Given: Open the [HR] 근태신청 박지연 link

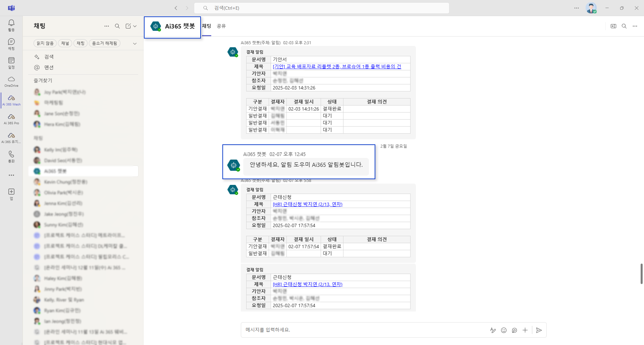Looking at the screenshot, I should point(307,204).
